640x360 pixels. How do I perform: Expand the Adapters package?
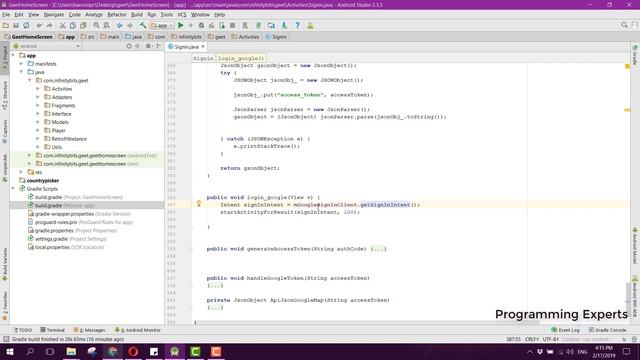pyautogui.click(x=38, y=97)
